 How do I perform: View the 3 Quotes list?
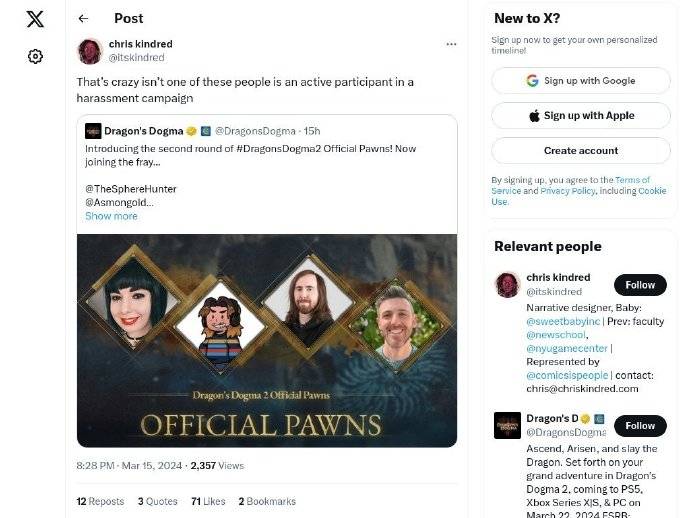point(157,501)
